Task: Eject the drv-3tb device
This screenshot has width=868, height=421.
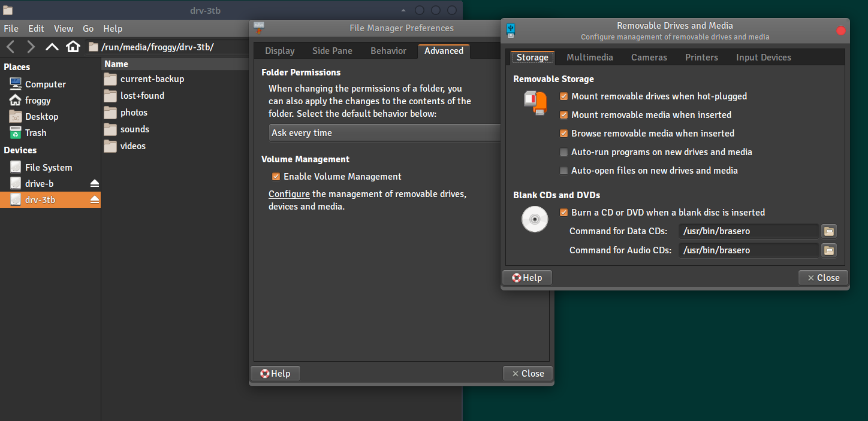Action: (95, 200)
